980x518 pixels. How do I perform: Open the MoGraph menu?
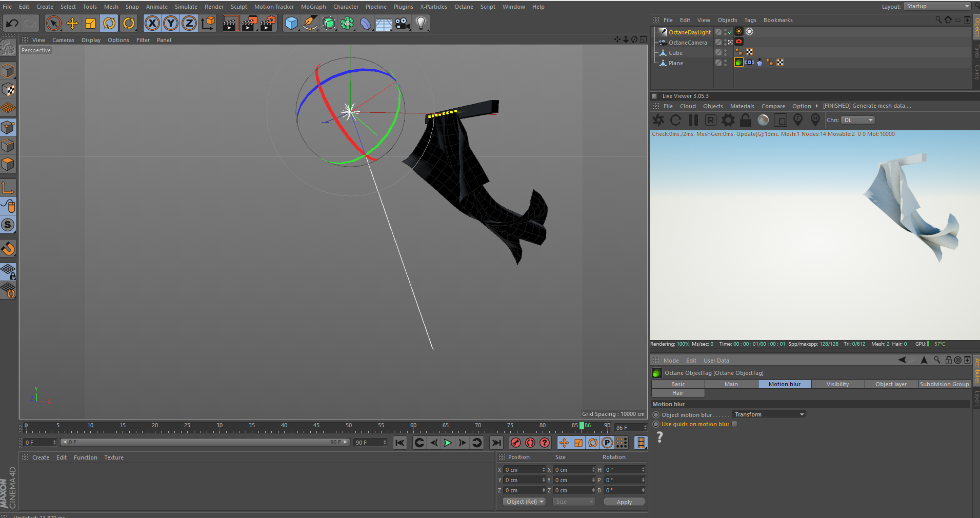coord(313,7)
